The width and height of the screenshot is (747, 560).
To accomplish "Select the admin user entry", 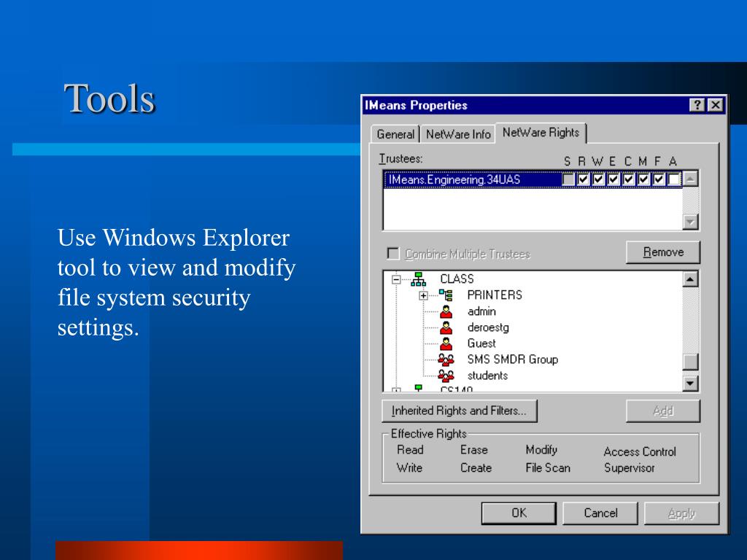I will click(481, 311).
